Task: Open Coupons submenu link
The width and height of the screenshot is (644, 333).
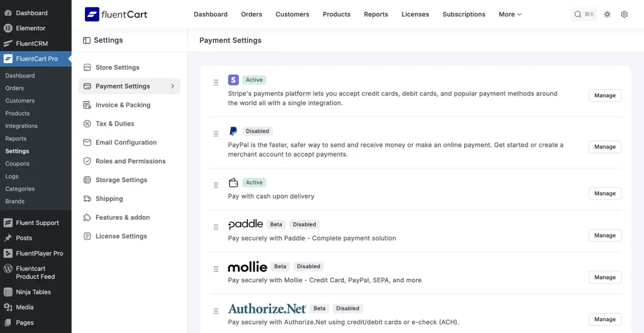Action: (x=17, y=163)
